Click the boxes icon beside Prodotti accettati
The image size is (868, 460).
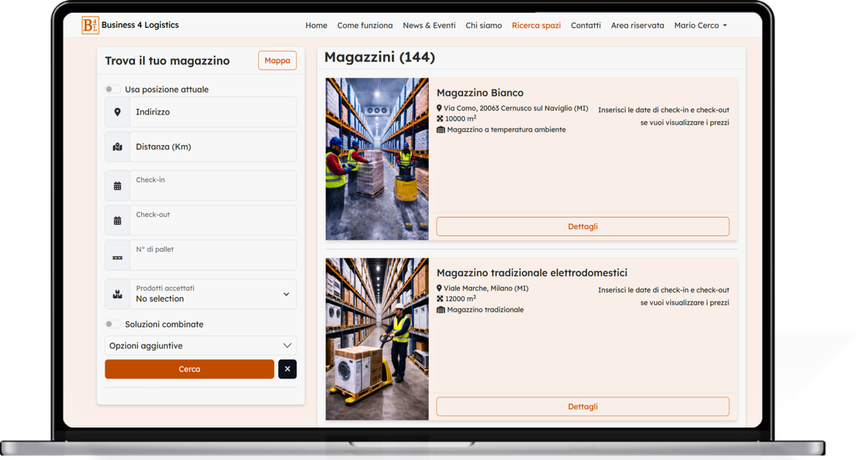point(118,294)
